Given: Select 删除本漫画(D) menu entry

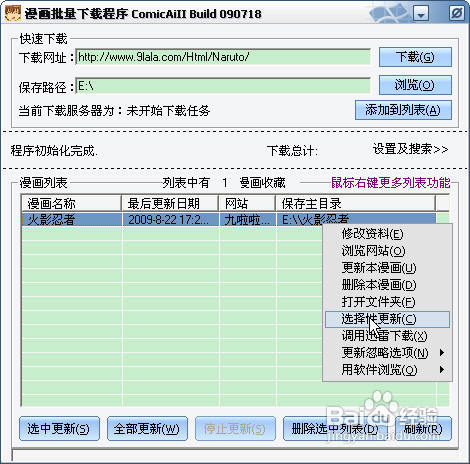Looking at the screenshot, I should 387,285.
